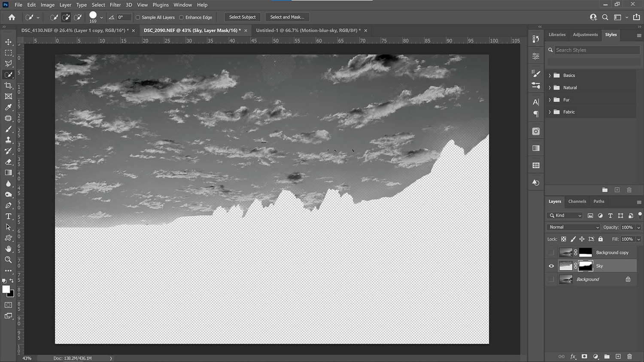Select the Zoom tool
644x362 pixels.
8,260
